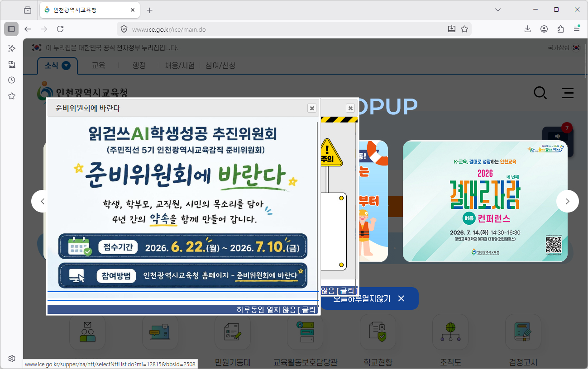Open the AI sparkle sidebar icon
The width and height of the screenshot is (588, 369).
tap(12, 48)
